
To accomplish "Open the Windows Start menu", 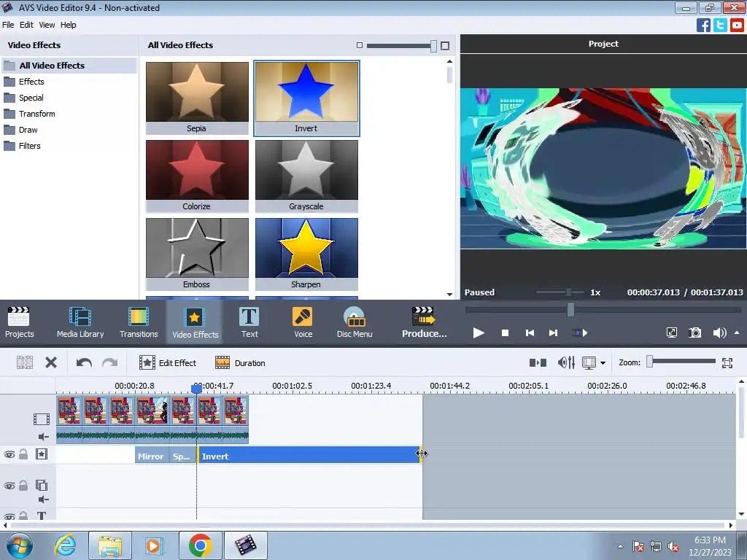I will (19, 545).
